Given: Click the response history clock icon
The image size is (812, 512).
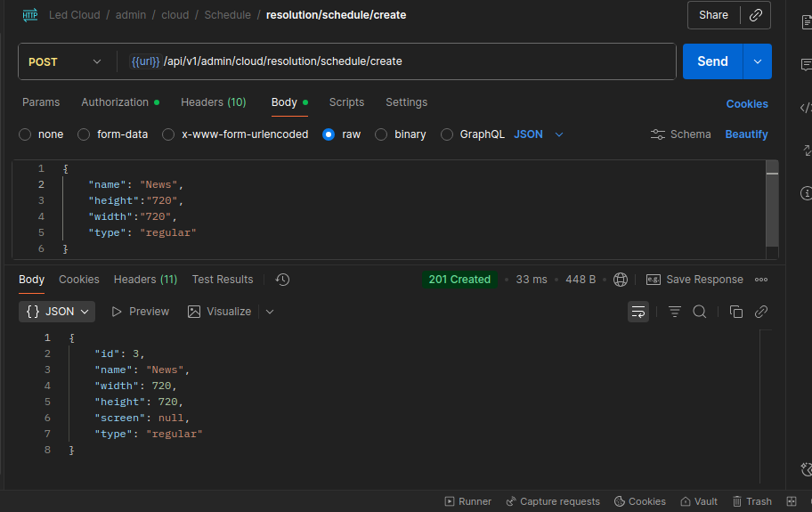Looking at the screenshot, I should click(x=282, y=280).
